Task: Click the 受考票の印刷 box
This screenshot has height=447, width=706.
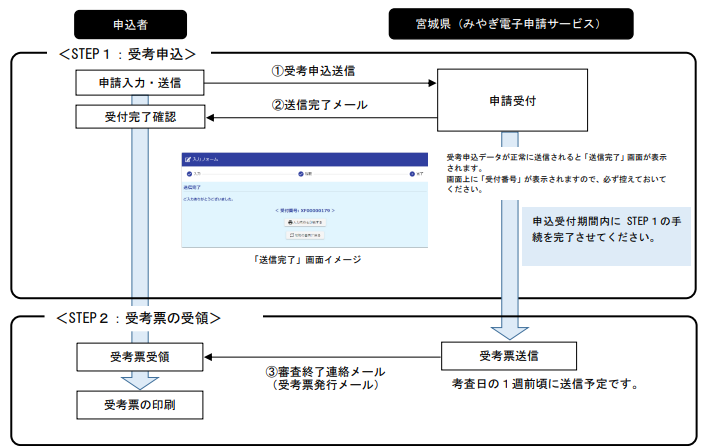Action: tap(140, 405)
